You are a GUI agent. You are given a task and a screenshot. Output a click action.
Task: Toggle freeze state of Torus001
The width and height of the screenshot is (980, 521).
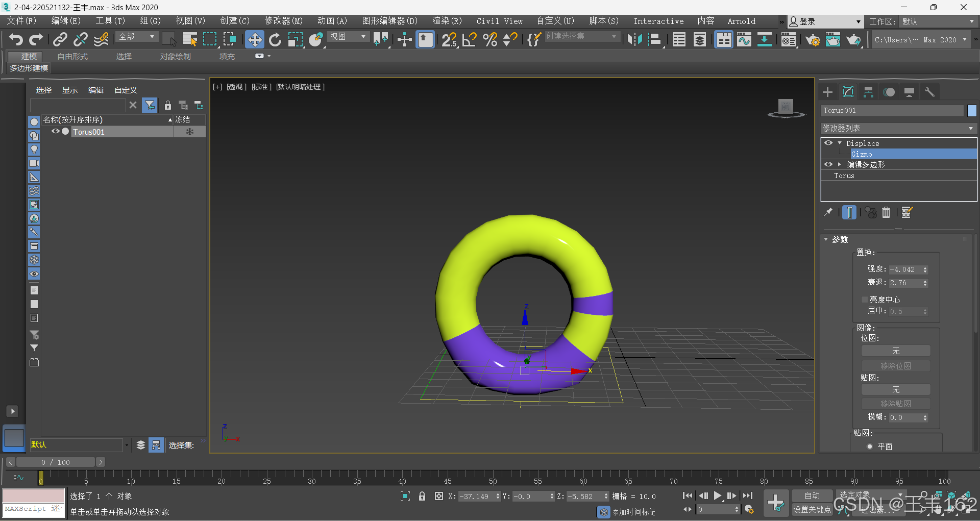pos(189,132)
